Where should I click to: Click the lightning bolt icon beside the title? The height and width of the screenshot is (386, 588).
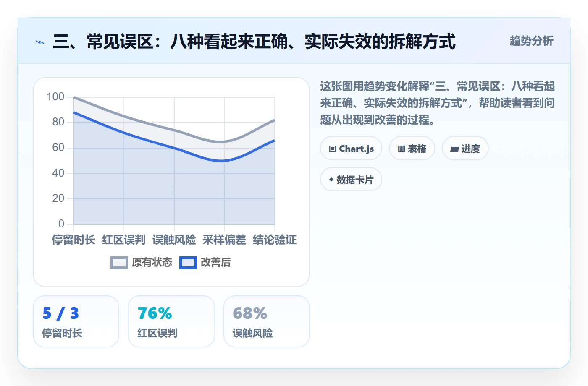click(40, 42)
